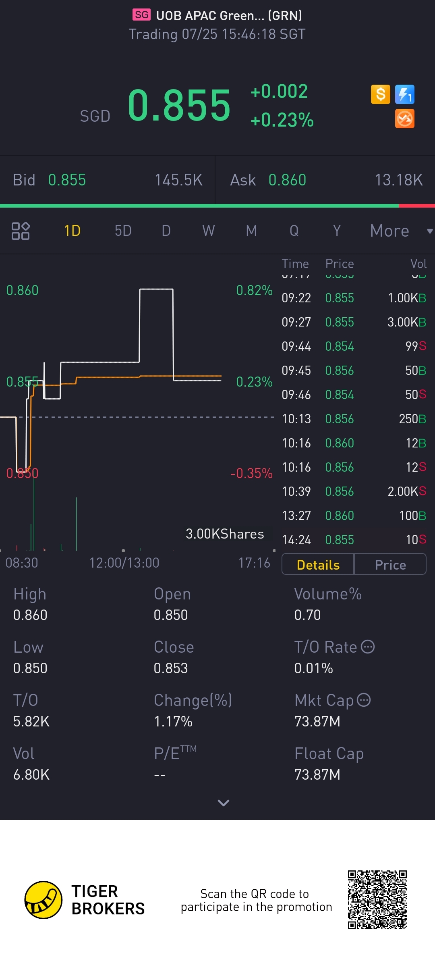Tap the bid volume 145.5K
The image size is (435, 980).
[179, 180]
